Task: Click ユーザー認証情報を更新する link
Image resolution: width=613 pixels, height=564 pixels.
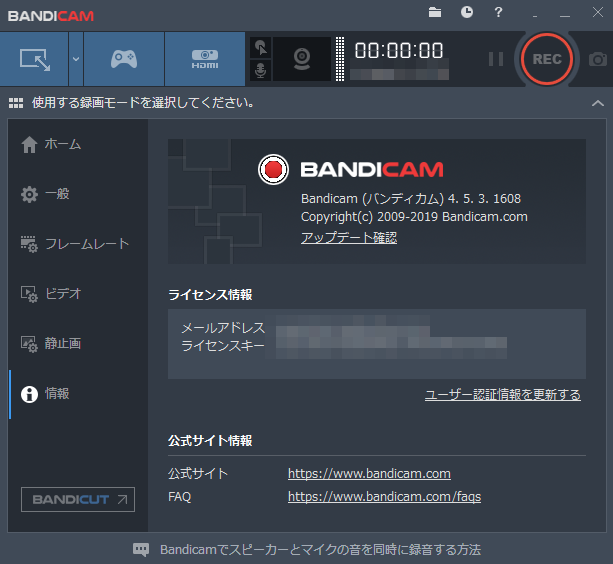Action: click(503, 395)
